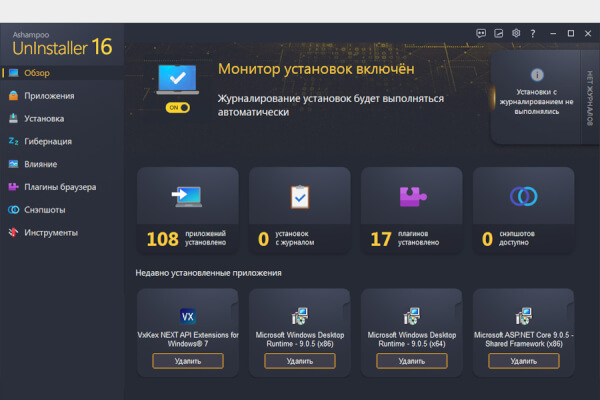Screen dimensions: 600x400
Task: Turn off the installation monitor ON switch
Action: pyautogui.click(x=178, y=108)
